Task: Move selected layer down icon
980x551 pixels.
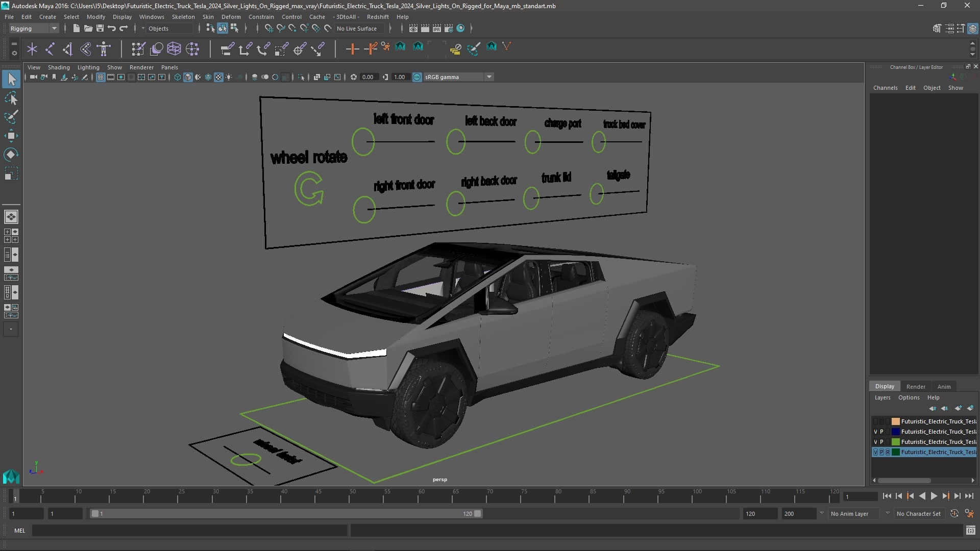Action: 945,408
